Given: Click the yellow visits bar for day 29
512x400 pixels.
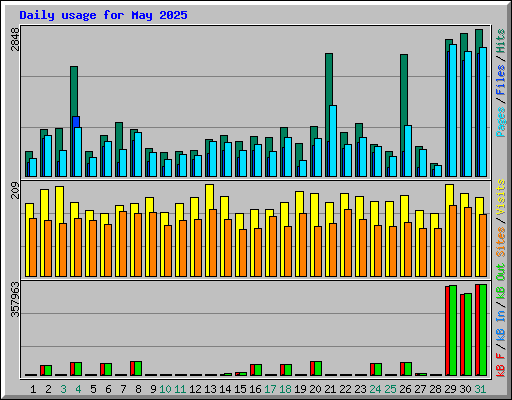Looking at the screenshot, I should pos(449,195).
